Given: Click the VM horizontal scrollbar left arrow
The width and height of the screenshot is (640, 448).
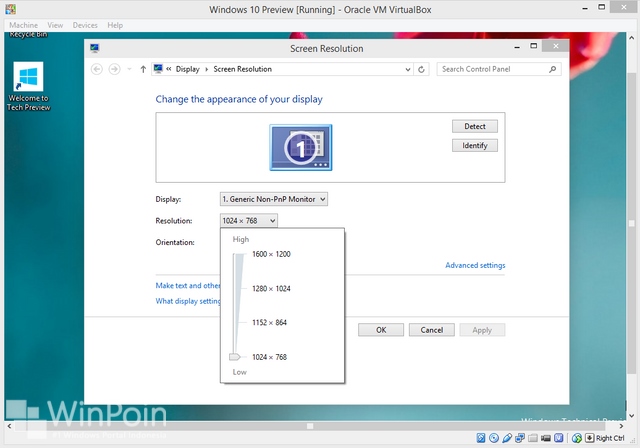Looking at the screenshot, I should click(9, 426).
